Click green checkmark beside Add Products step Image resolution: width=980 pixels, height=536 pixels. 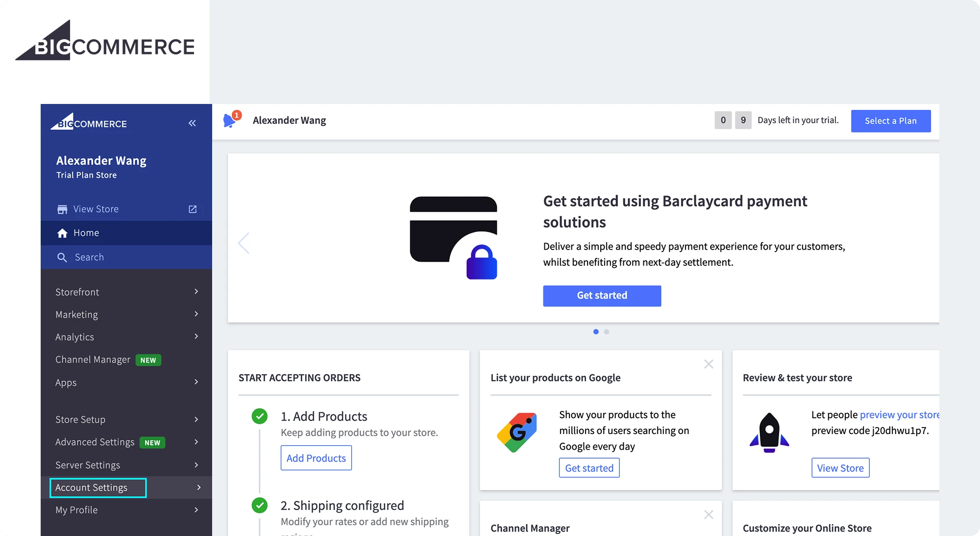pos(260,416)
